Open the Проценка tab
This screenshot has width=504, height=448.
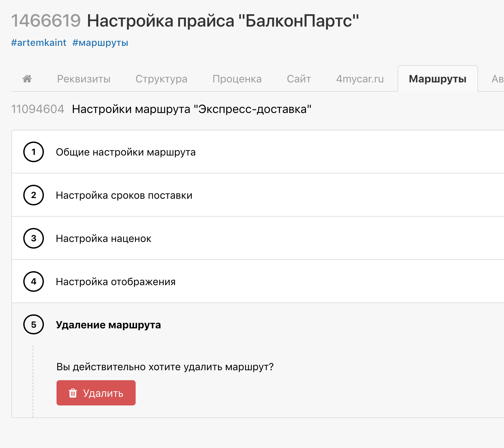[x=237, y=79]
